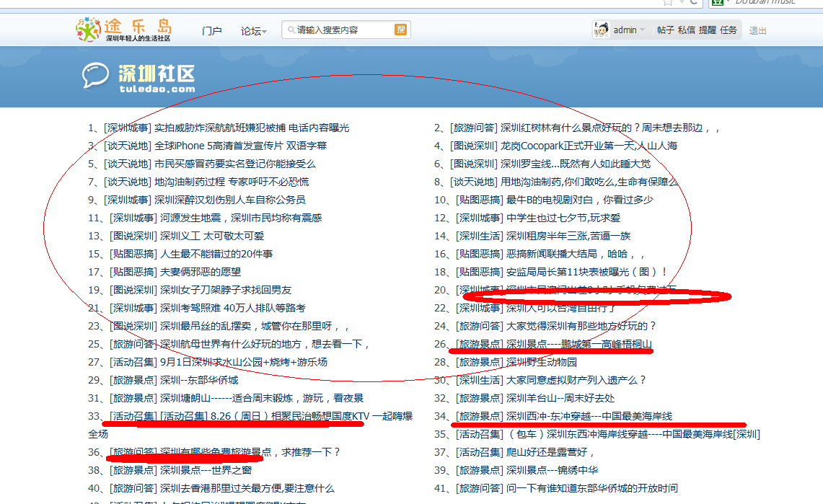
Task: Click the 退出 logout link
Action: (x=757, y=31)
